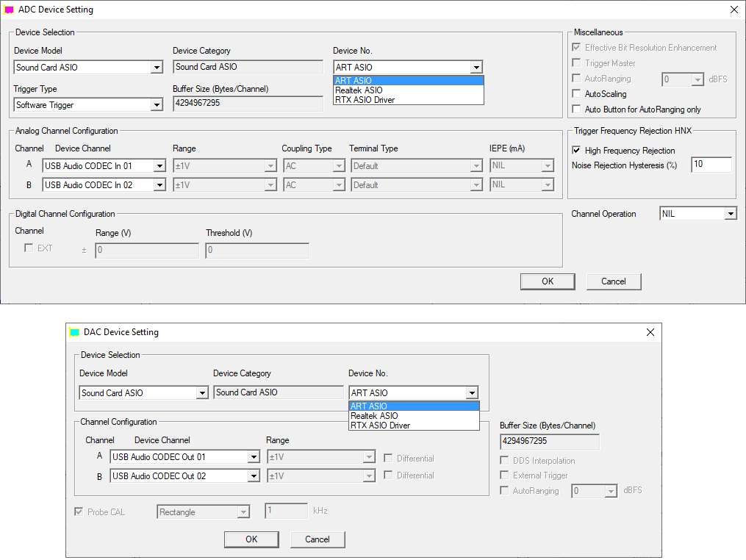Open the Channel Operation dropdown
The width and height of the screenshot is (746, 560).
click(x=730, y=214)
